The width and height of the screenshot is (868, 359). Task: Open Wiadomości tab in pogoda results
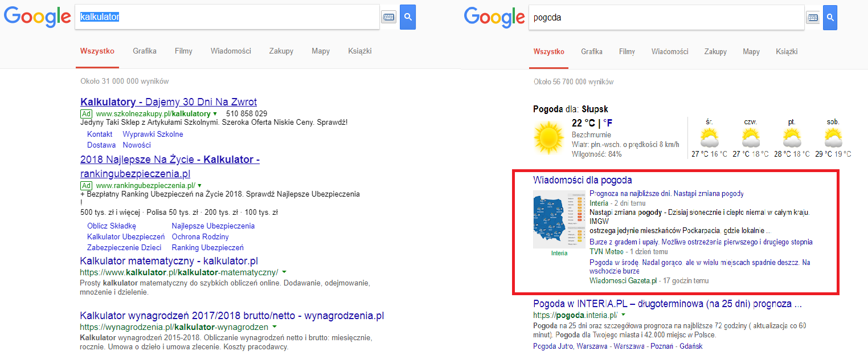point(670,51)
